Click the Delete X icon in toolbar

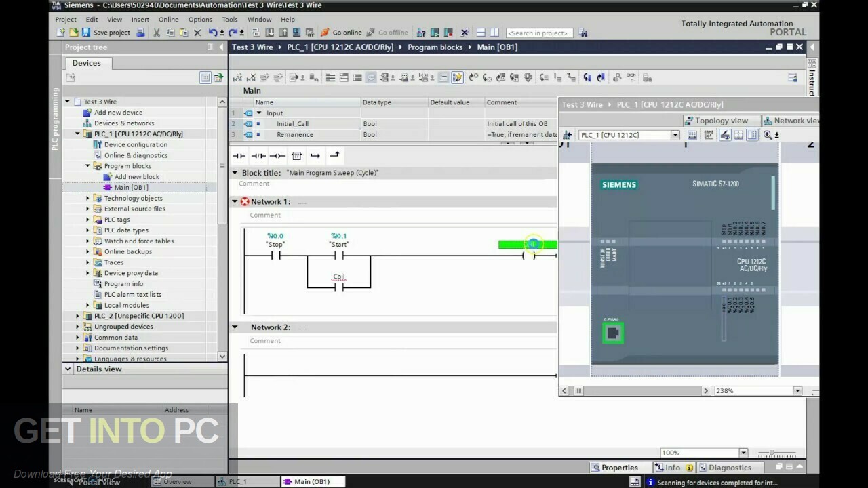click(x=197, y=33)
